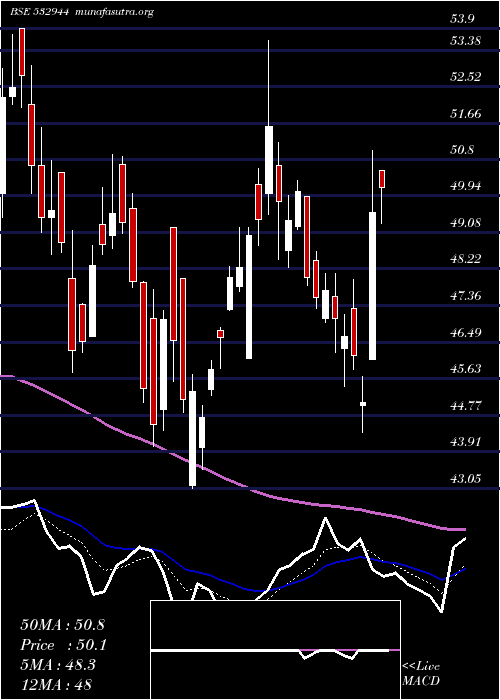Click the 'BSE 532944' ticker label
Screen dimensions: 500x700
pos(39,12)
